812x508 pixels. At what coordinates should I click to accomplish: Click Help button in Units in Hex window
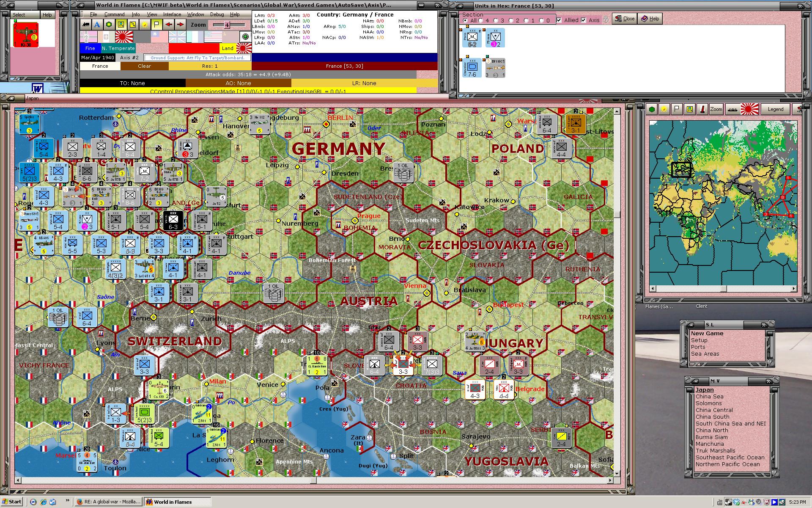tap(650, 19)
